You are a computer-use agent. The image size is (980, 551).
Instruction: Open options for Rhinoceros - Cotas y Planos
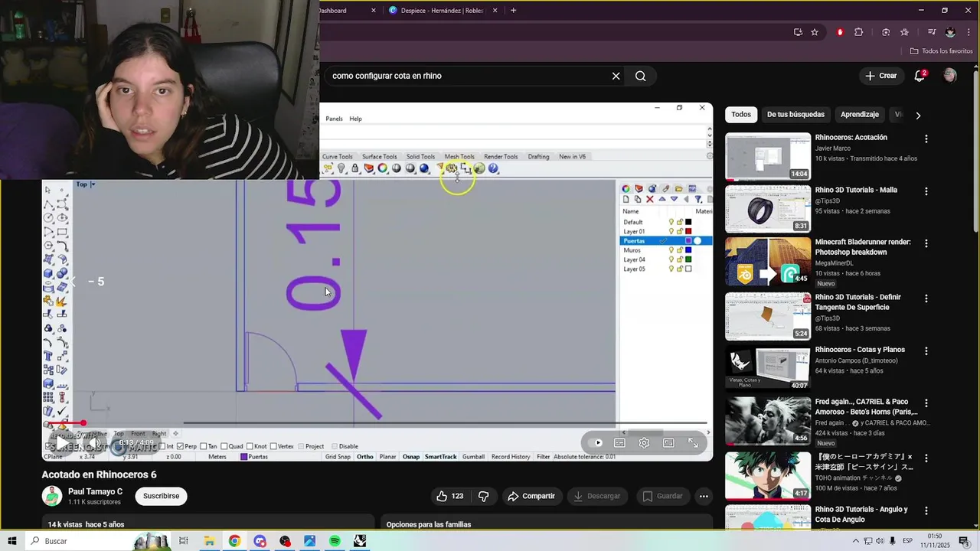point(926,351)
